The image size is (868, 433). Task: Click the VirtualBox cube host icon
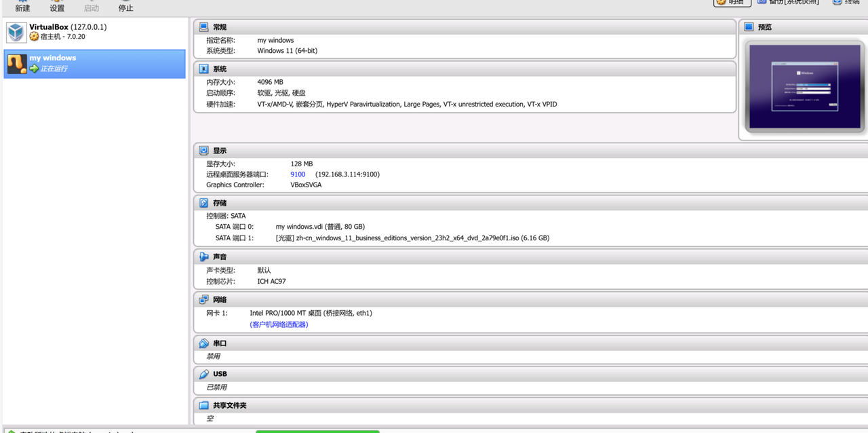[16, 32]
